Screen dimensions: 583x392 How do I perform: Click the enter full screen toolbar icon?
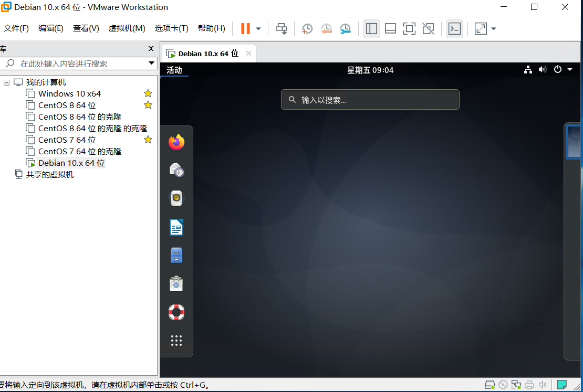[x=409, y=28]
